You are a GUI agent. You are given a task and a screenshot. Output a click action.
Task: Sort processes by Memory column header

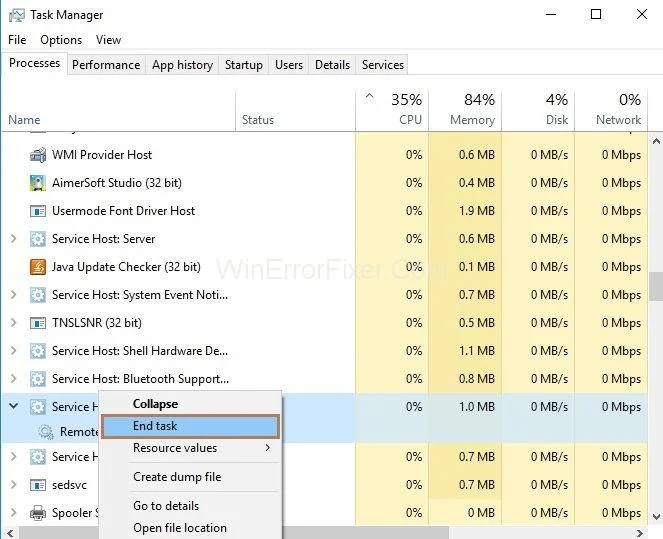pyautogui.click(x=465, y=109)
